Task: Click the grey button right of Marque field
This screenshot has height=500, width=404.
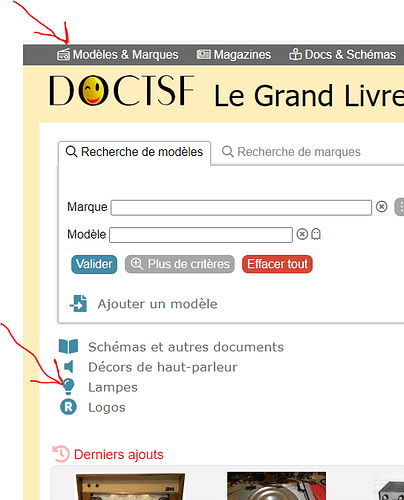Action: pos(399,207)
